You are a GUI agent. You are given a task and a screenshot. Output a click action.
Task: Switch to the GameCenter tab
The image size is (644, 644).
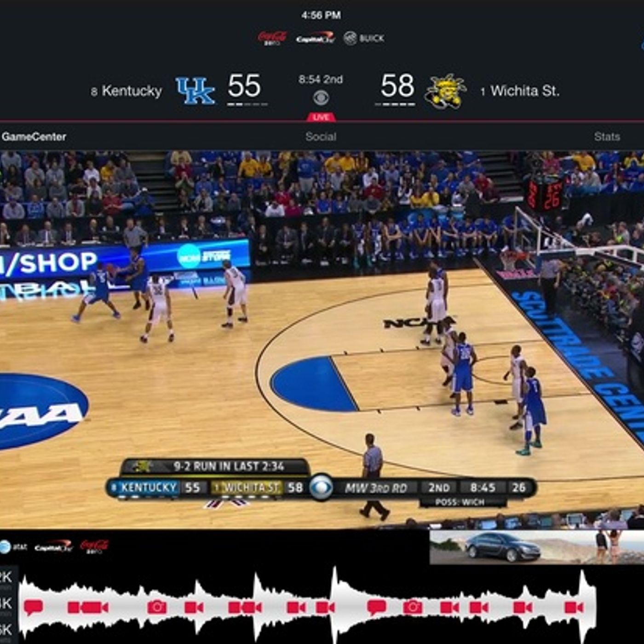click(34, 137)
